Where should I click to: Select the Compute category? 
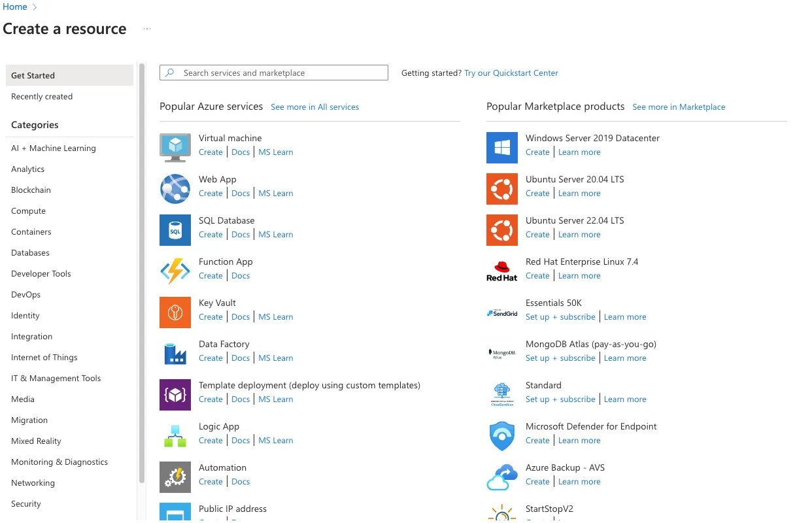point(29,211)
